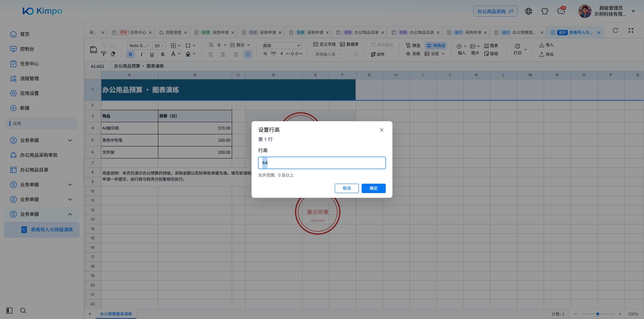
Task: Open the 超级管理员 account dropdown arrow
Action: pos(633,11)
